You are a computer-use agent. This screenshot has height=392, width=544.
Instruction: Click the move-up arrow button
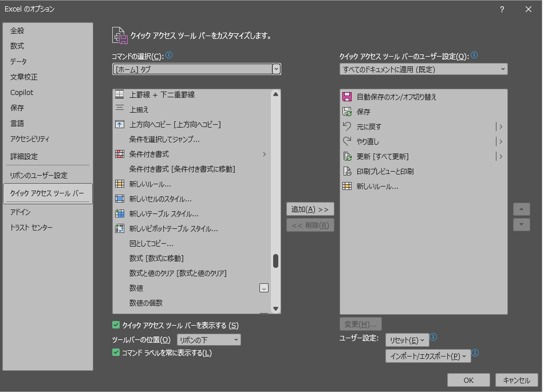(x=522, y=209)
